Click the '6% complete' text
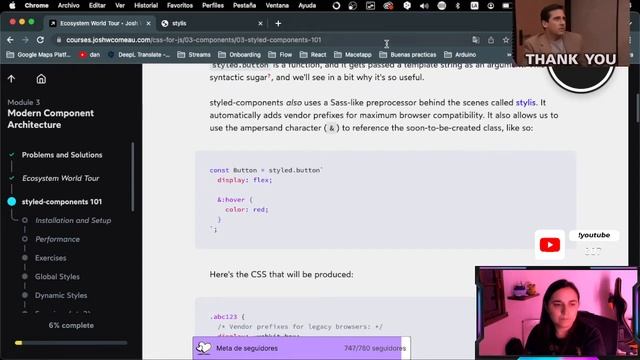This screenshot has height=360, width=640. coord(71,325)
